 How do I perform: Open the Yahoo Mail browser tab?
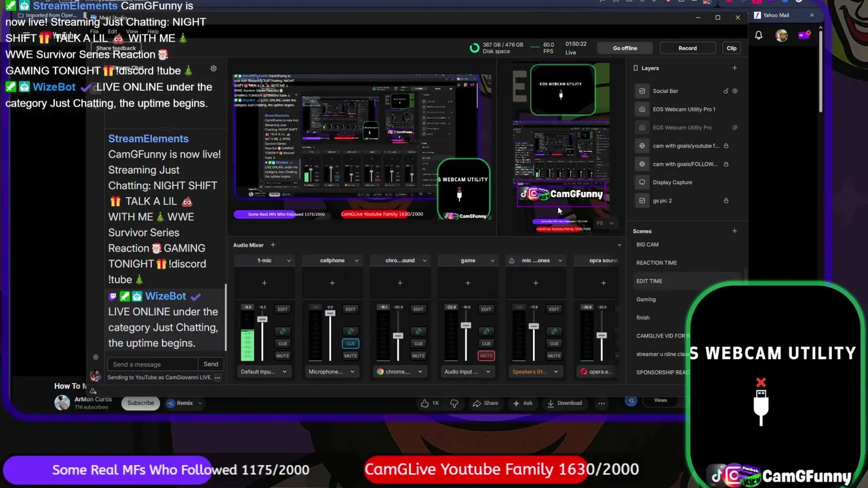pyautogui.click(x=776, y=15)
